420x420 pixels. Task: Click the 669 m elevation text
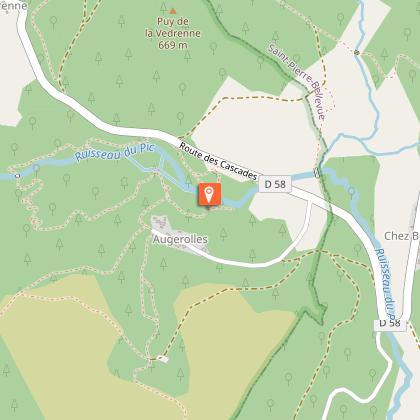tap(173, 45)
